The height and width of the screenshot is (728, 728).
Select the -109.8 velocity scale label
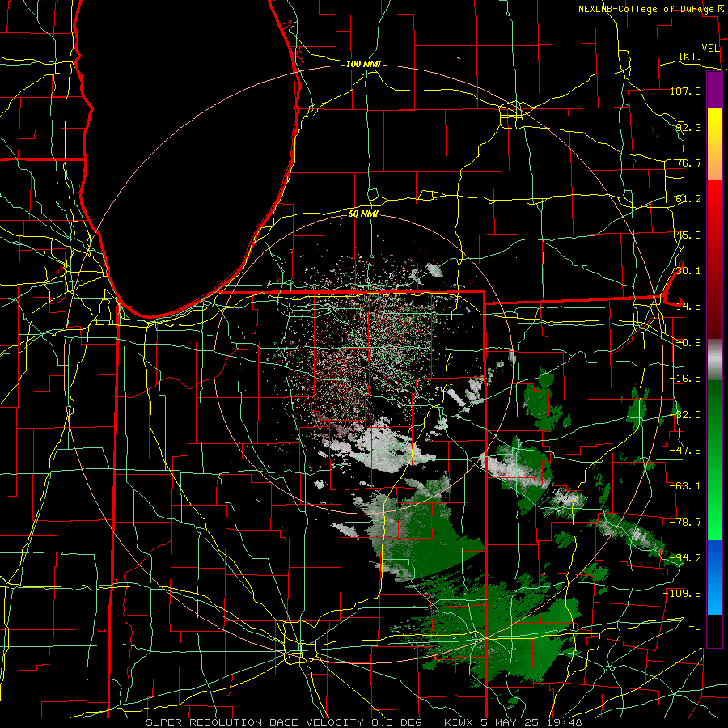click(683, 594)
